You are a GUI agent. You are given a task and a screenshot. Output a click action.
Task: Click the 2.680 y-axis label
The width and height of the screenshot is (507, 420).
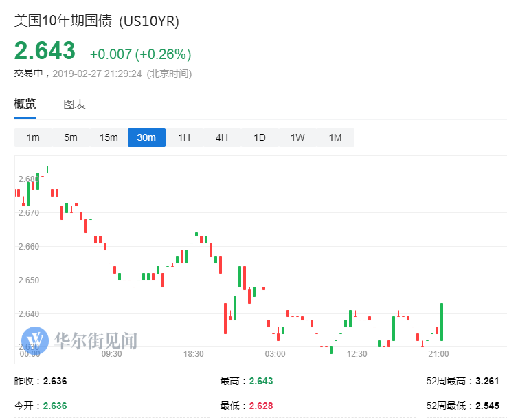28,179
